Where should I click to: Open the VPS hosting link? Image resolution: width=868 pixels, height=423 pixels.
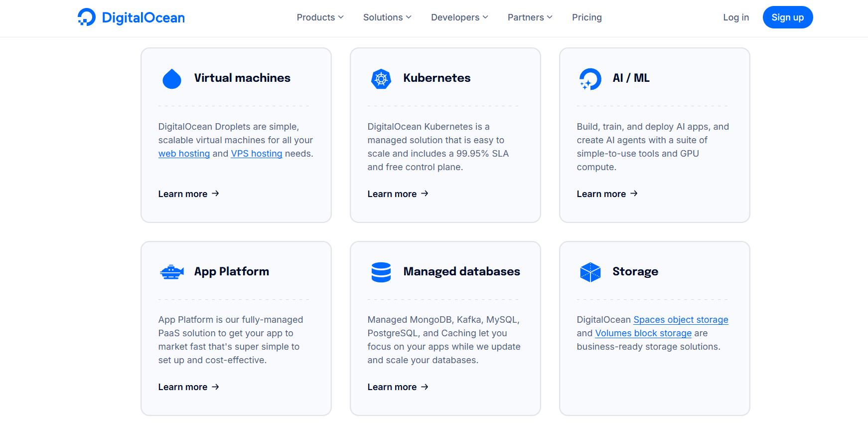pos(257,154)
